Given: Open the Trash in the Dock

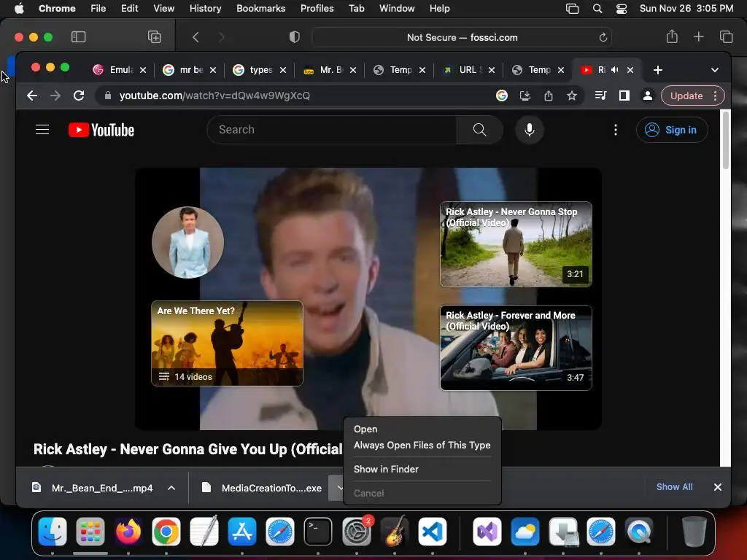Looking at the screenshot, I should coord(694,532).
